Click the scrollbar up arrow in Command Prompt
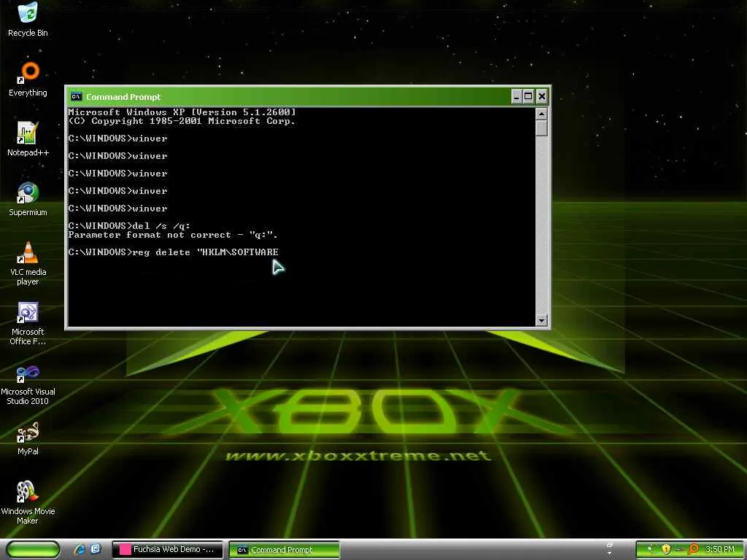 (541, 114)
